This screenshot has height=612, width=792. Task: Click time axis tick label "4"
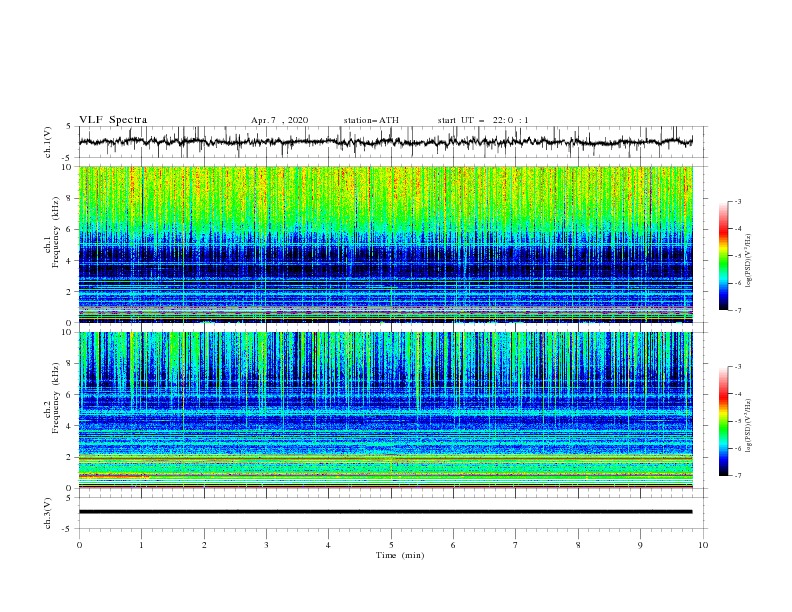[x=328, y=545]
